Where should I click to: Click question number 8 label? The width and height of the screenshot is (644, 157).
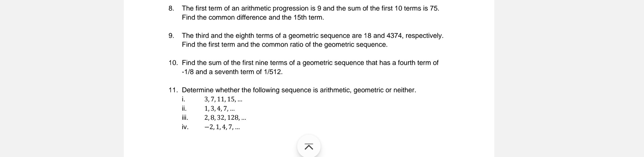point(171,9)
